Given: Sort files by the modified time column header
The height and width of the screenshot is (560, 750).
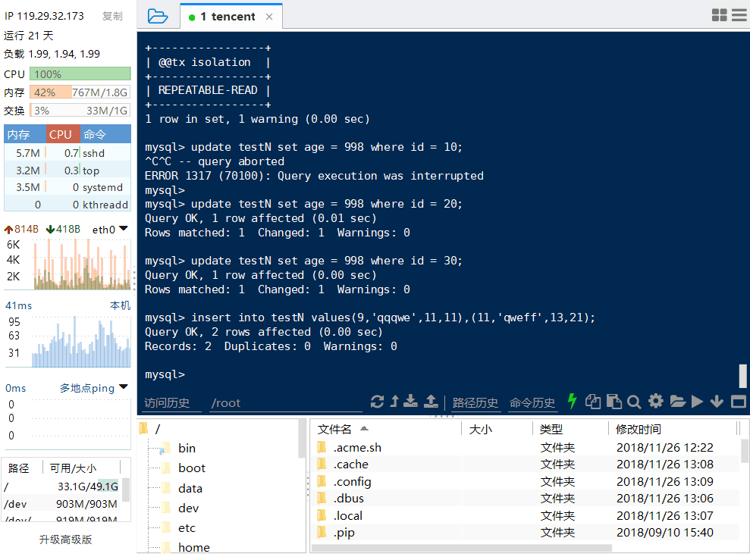Looking at the screenshot, I should [673, 429].
